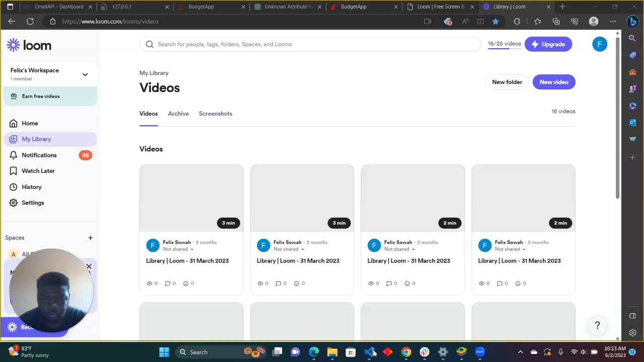Open the Loom help question mark button
The height and width of the screenshot is (362, 644).
click(597, 325)
